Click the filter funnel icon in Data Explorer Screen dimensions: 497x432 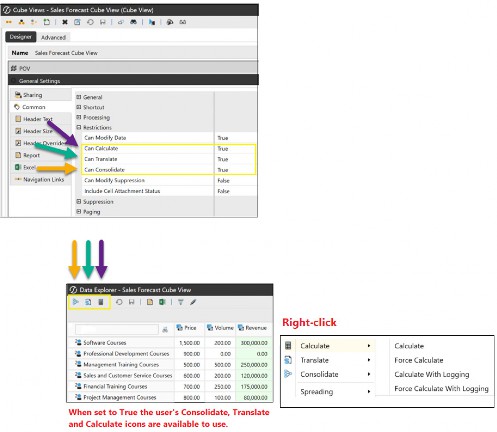[180, 302]
